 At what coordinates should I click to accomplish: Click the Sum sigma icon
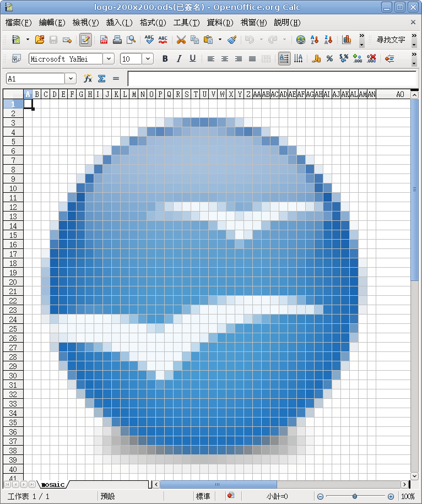101,78
